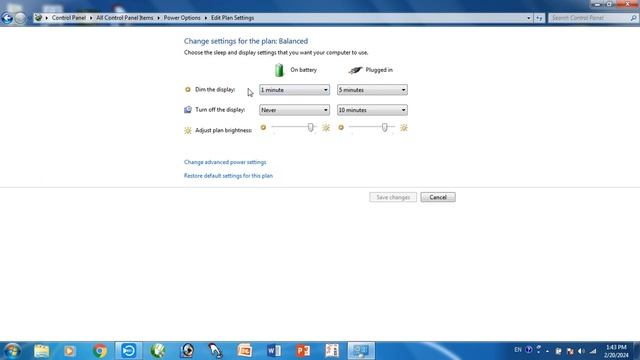Show hidden tray icons arrow

point(547,351)
